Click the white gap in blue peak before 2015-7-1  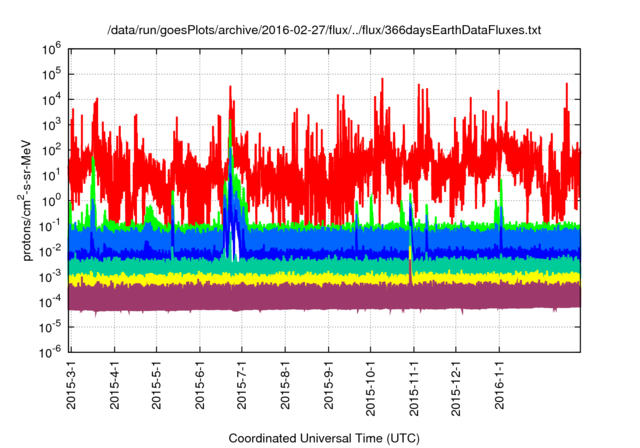coord(236,243)
